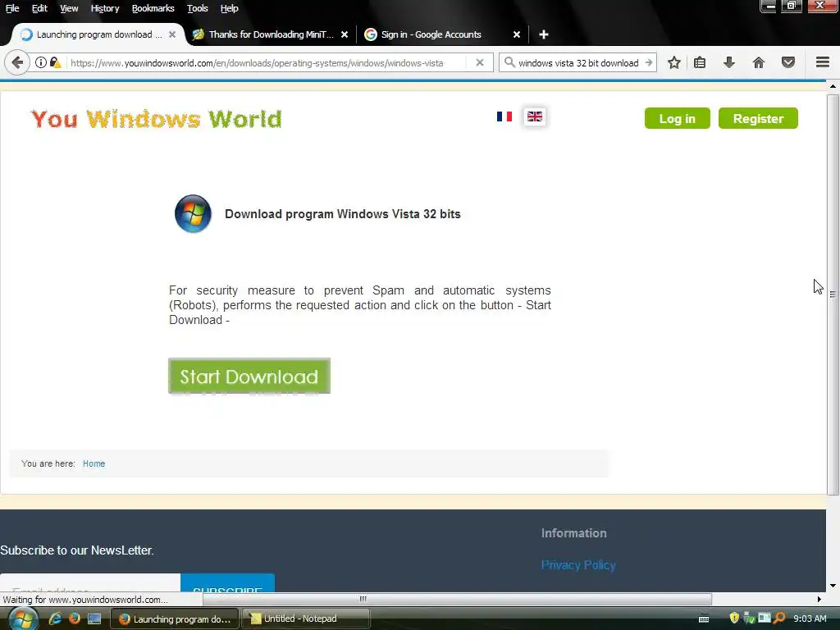Click the Log in button
Viewport: 840px width, 630px height.
click(677, 118)
